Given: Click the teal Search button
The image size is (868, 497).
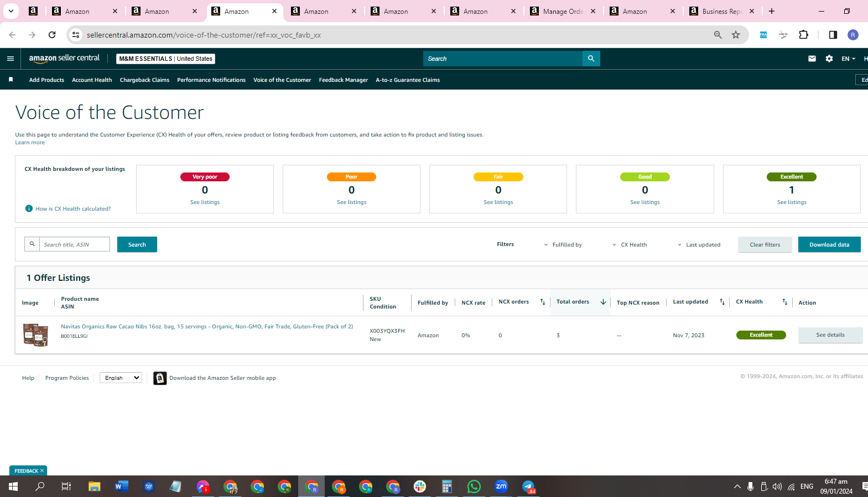Looking at the screenshot, I should coord(137,244).
